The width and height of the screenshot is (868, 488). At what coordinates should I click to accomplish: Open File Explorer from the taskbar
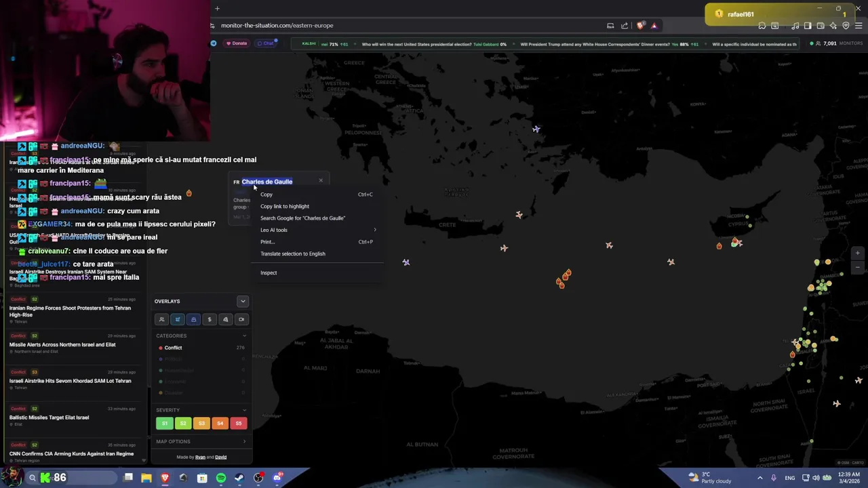146,478
